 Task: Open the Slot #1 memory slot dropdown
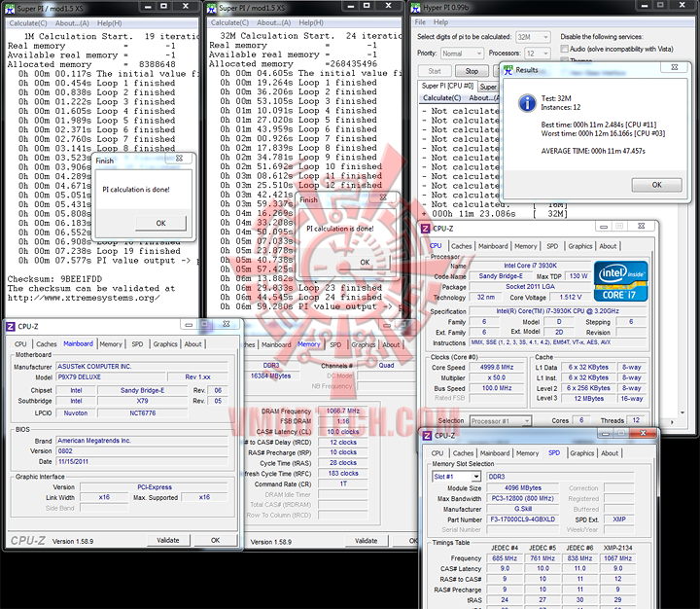coord(456,477)
